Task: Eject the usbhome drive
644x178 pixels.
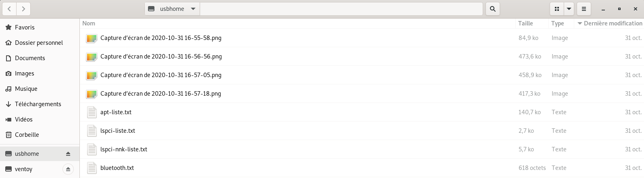Action: coord(68,154)
